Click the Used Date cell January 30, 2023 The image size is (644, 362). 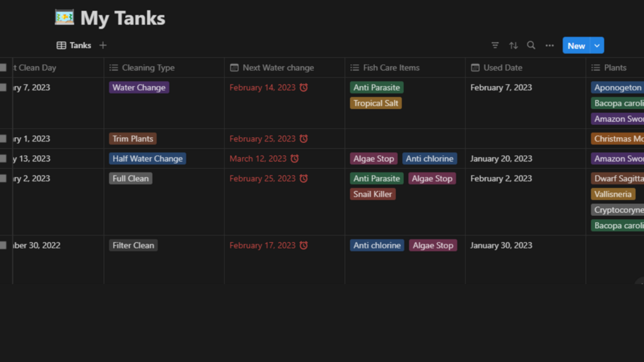point(501,245)
